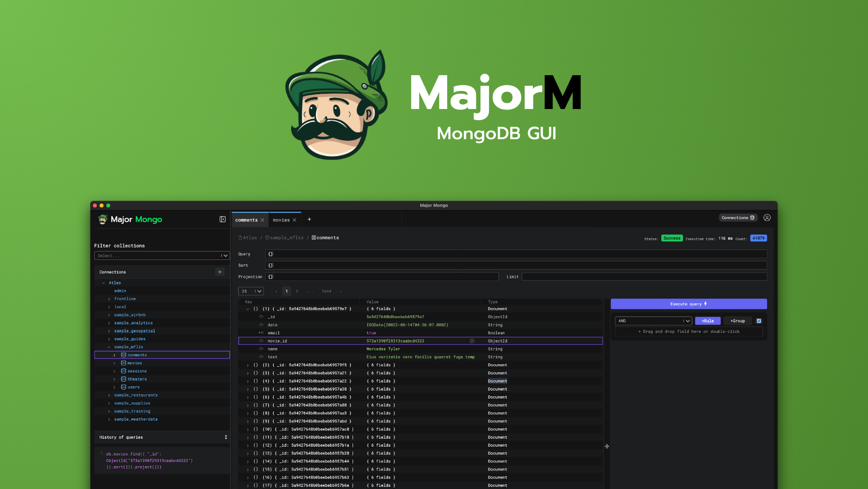Open the Filter collections Select dropdown
Screen dimensions: 868x489
[162, 256]
